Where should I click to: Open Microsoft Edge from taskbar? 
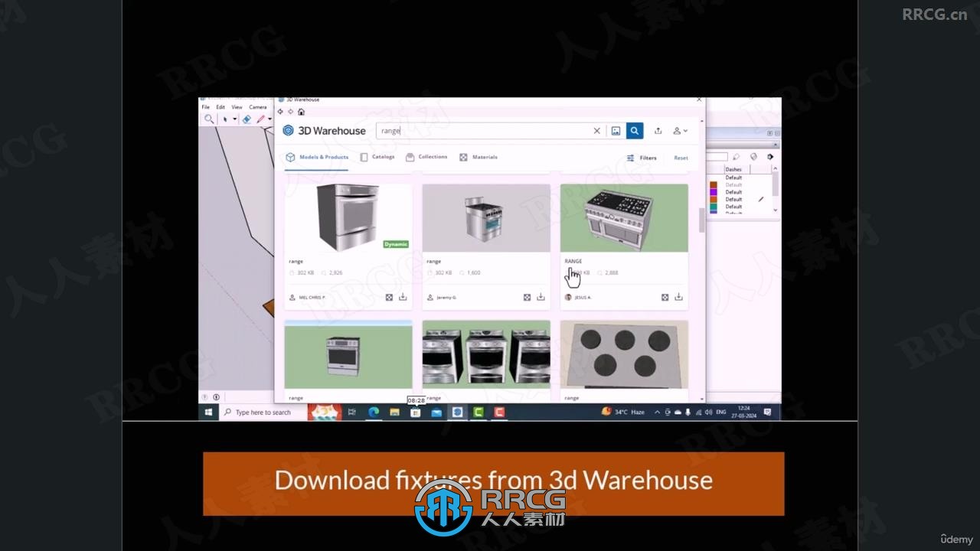pyautogui.click(x=374, y=412)
